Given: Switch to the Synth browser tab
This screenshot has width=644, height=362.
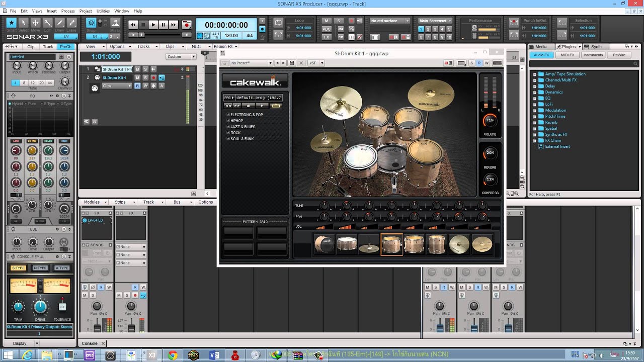Looking at the screenshot, I should click(x=596, y=47).
